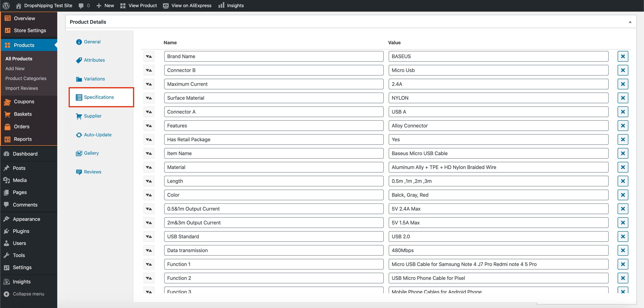644x308 pixels.
Task: Open the Supplier tab
Action: tap(93, 116)
